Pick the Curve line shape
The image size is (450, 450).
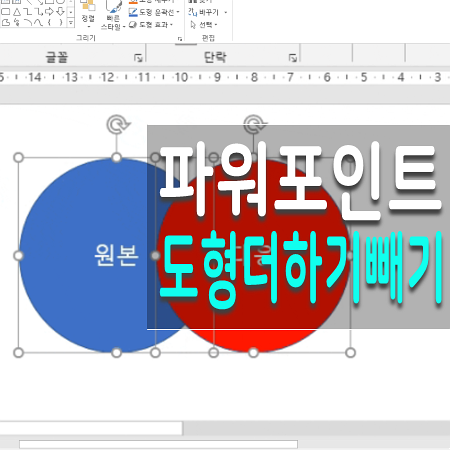click(x=39, y=23)
